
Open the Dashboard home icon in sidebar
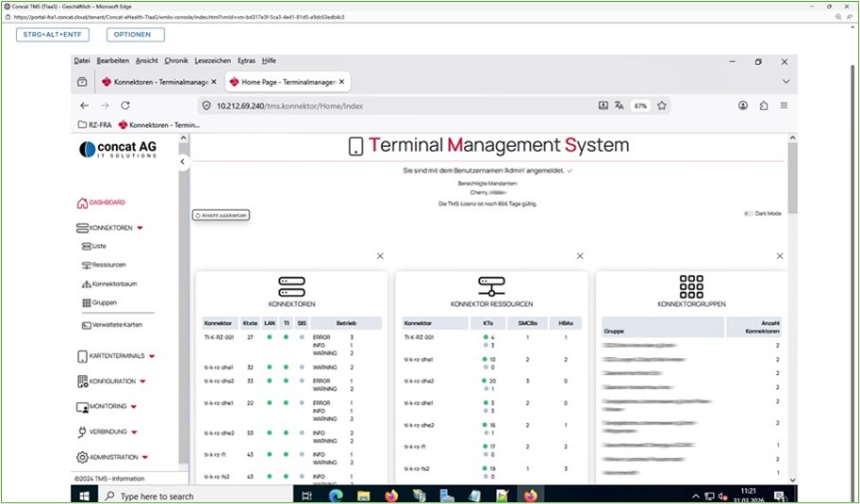coord(82,203)
